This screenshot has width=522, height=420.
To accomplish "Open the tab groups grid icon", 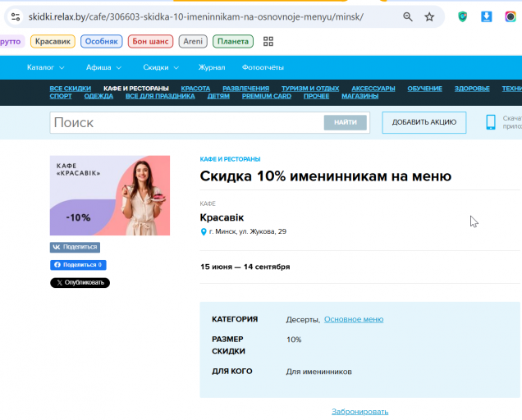I will (268, 41).
